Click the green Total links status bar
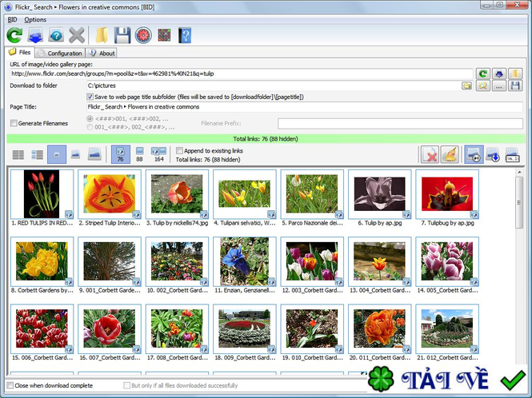 point(266,138)
